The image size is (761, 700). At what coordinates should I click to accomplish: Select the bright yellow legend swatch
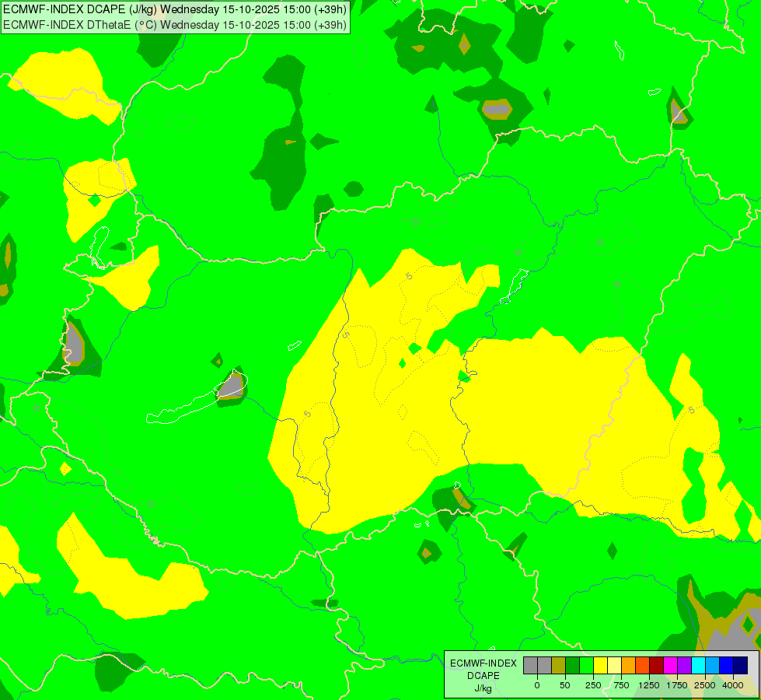(x=600, y=666)
